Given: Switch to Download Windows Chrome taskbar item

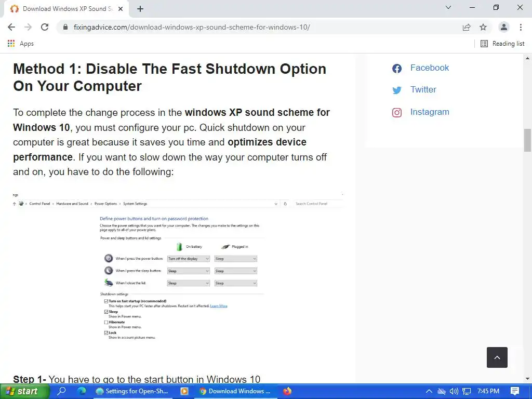Looking at the screenshot, I should pyautogui.click(x=236, y=391).
